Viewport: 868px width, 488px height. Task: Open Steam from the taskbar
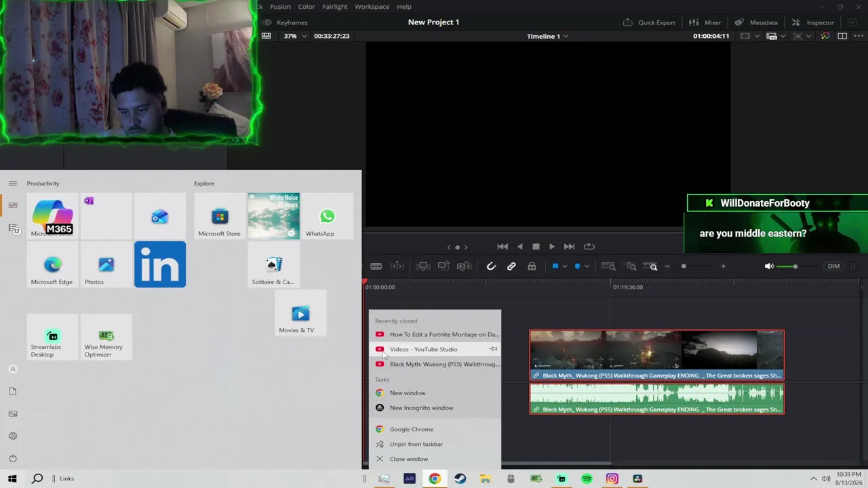[460, 479]
